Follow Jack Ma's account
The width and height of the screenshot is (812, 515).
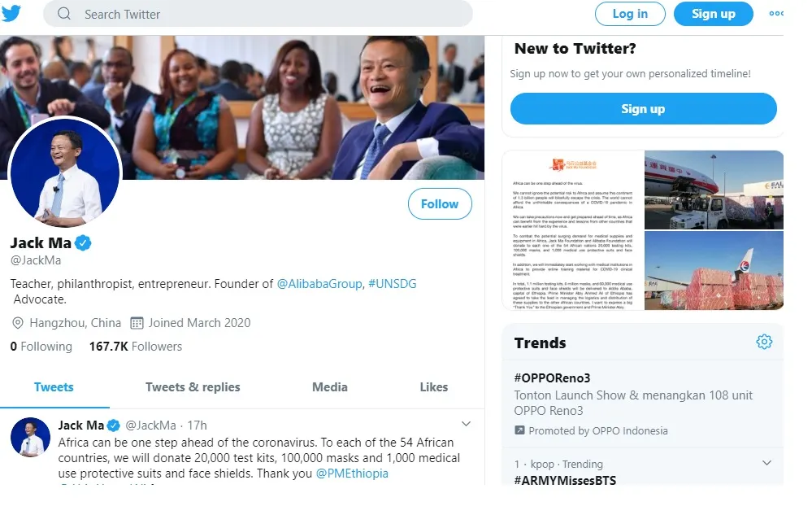(439, 204)
